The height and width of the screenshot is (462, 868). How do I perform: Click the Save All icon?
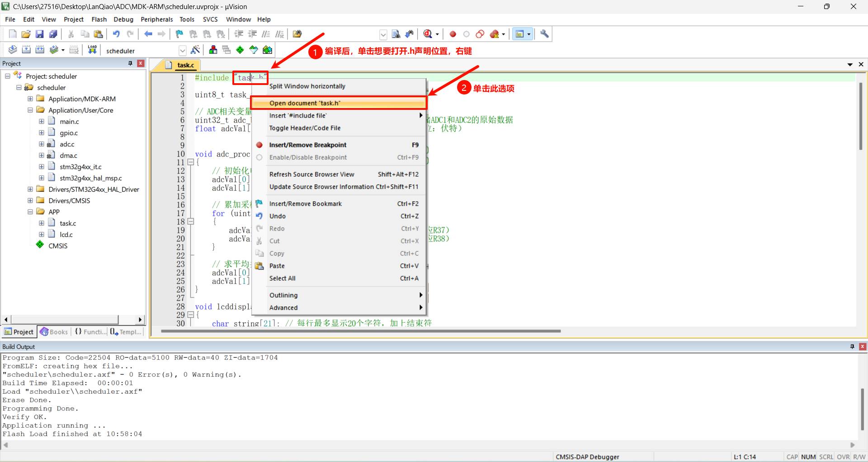click(x=53, y=34)
